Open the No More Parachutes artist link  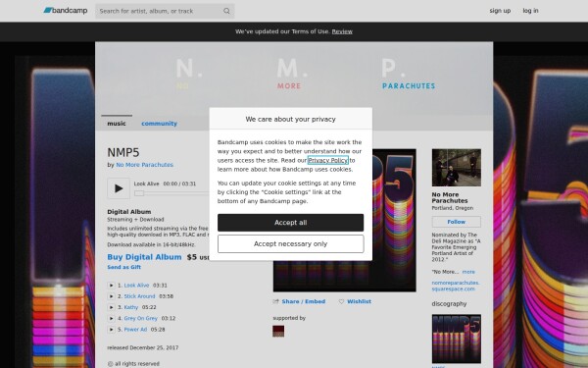pyautogui.click(x=144, y=165)
